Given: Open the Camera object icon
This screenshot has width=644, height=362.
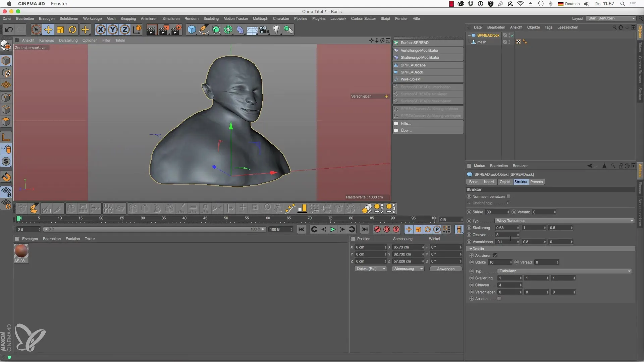Looking at the screenshot, I should click(264, 29).
